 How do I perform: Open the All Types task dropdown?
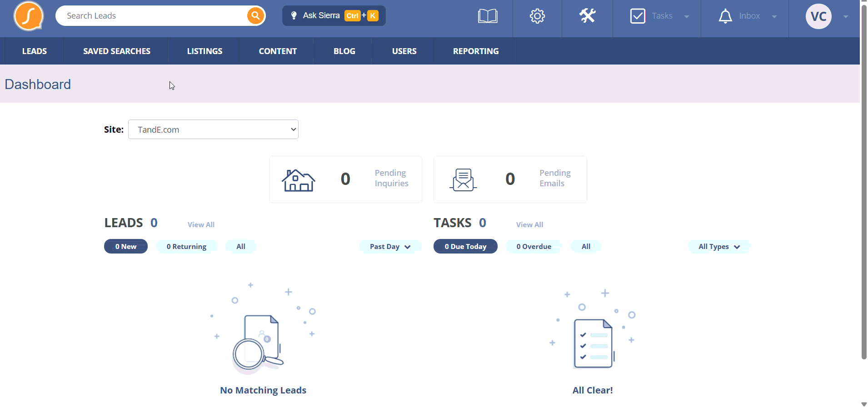click(x=719, y=247)
